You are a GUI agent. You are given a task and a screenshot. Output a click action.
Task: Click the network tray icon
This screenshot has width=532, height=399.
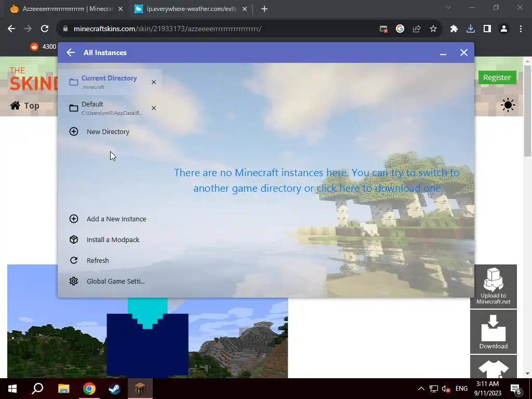click(x=434, y=389)
